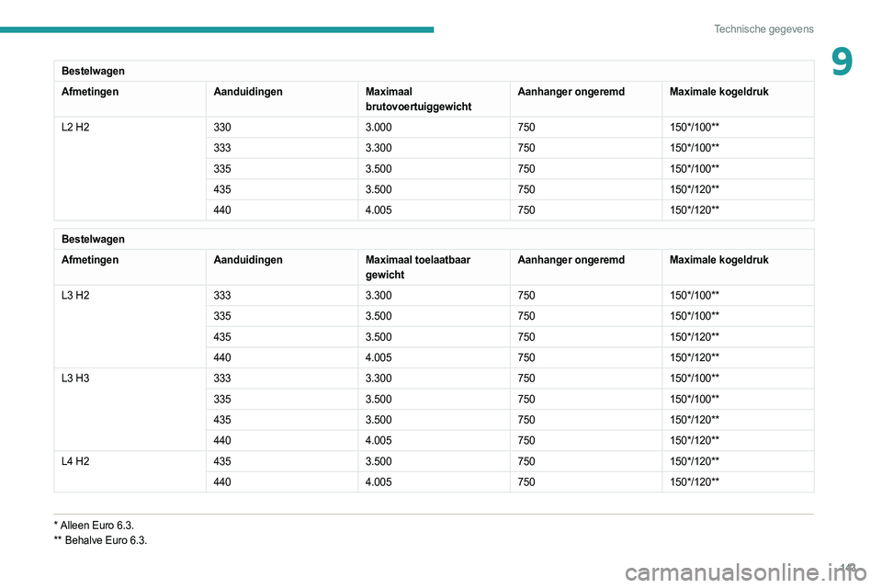Click '435' in the L3 H3 group

tap(222, 420)
